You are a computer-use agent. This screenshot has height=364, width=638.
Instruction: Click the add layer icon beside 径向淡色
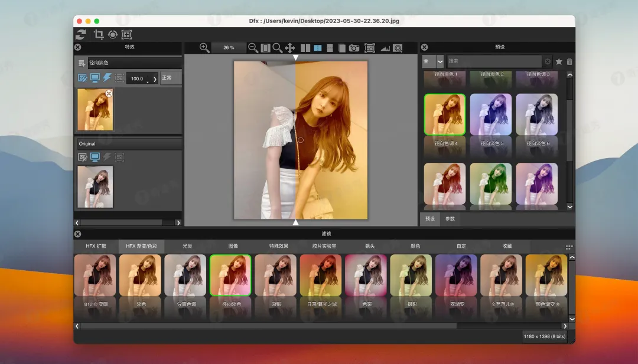[x=82, y=63]
